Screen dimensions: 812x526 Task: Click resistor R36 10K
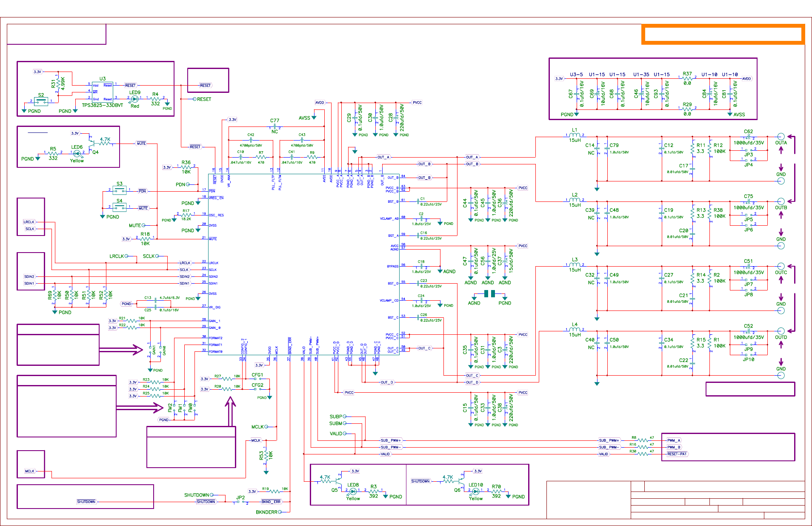click(x=186, y=167)
